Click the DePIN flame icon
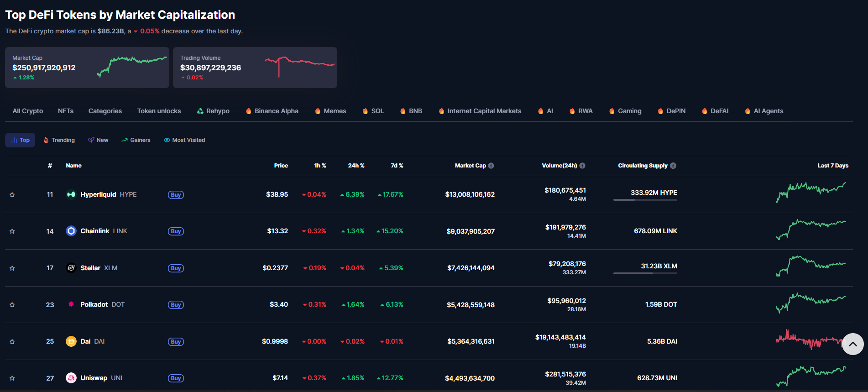 coord(660,111)
